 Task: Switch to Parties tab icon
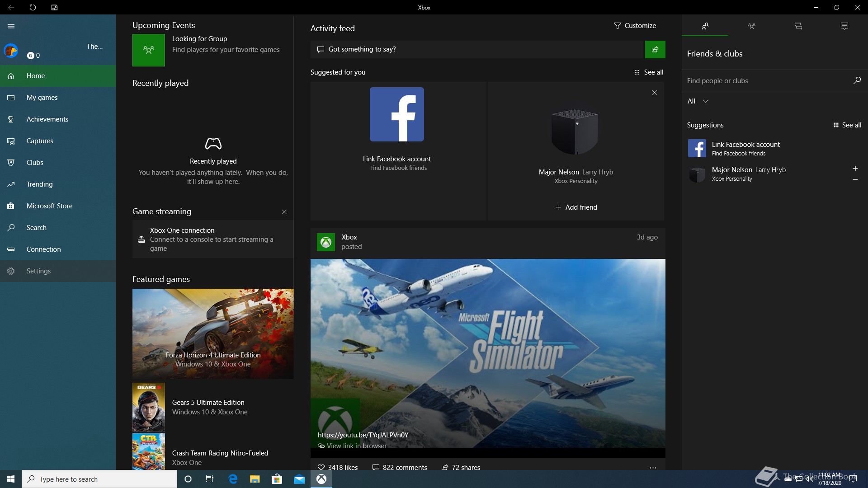pos(751,26)
